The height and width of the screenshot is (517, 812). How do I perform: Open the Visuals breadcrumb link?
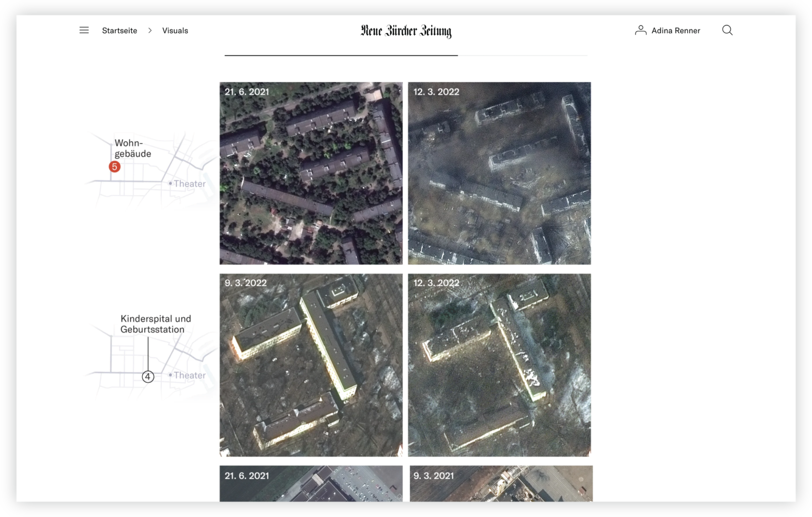tap(175, 31)
